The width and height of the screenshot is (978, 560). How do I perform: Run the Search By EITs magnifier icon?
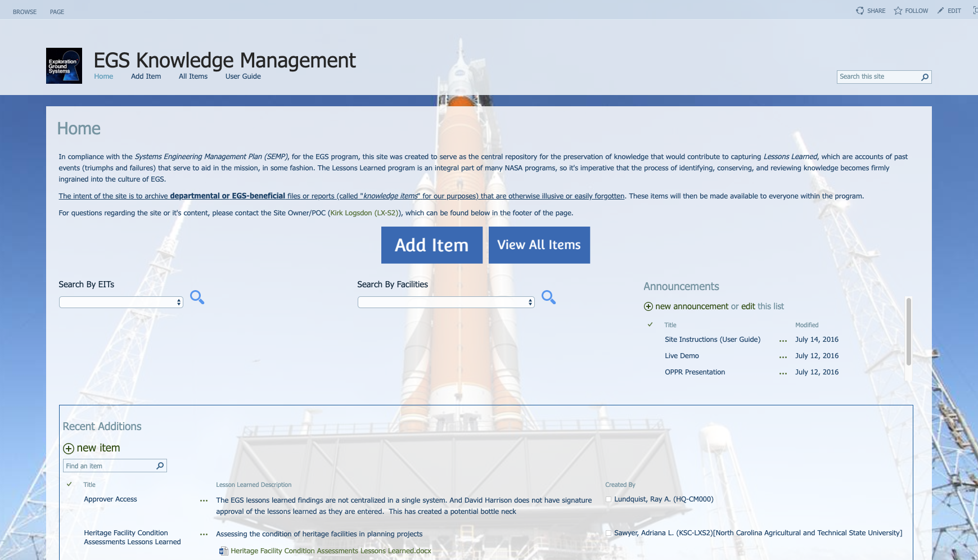[196, 296]
